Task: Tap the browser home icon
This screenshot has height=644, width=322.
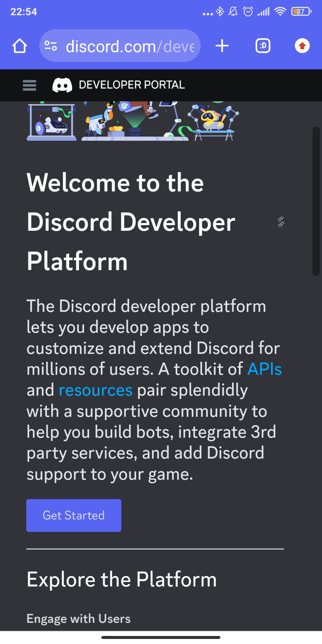Action: (x=19, y=46)
